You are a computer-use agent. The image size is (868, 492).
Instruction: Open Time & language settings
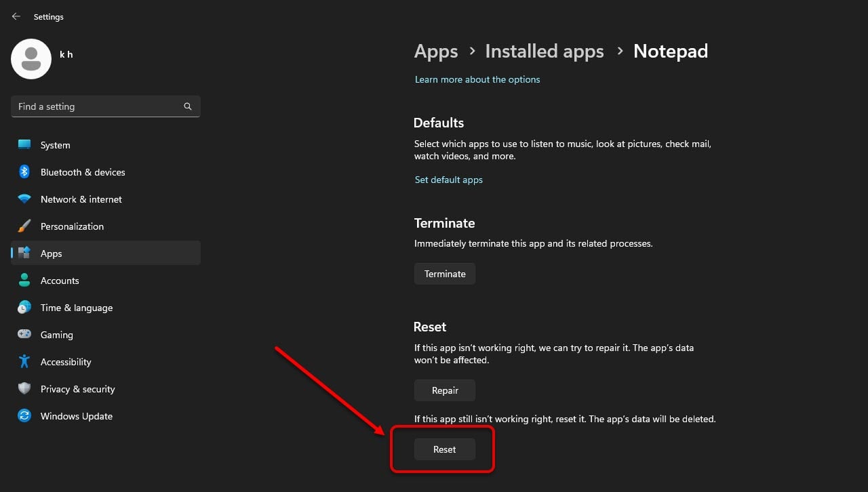(106, 308)
